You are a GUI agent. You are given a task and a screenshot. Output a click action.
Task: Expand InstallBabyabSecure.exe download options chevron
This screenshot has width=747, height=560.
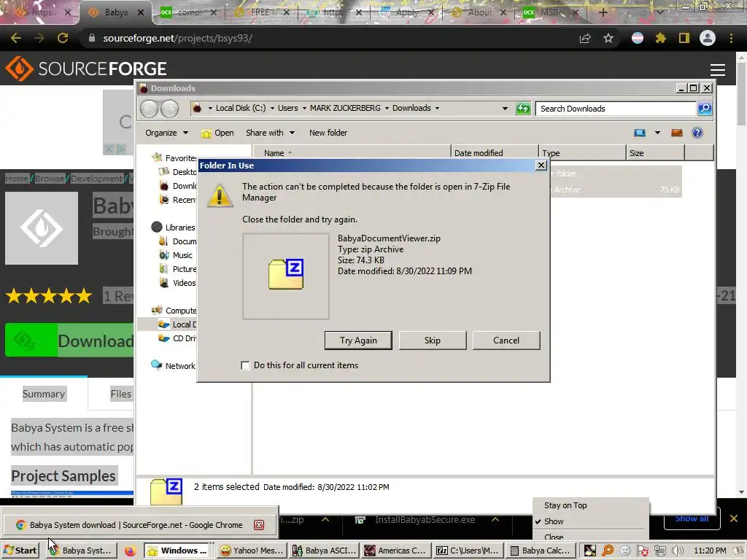point(495,519)
